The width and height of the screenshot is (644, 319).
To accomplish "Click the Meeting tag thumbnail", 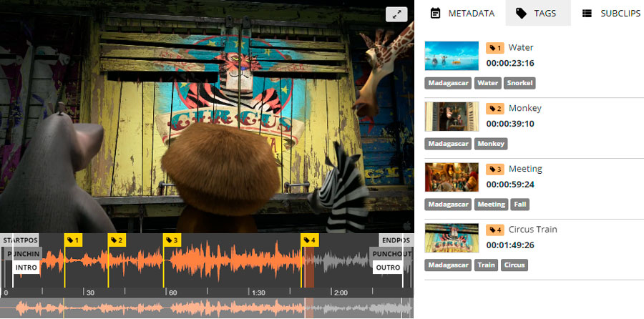I will 452,177.
